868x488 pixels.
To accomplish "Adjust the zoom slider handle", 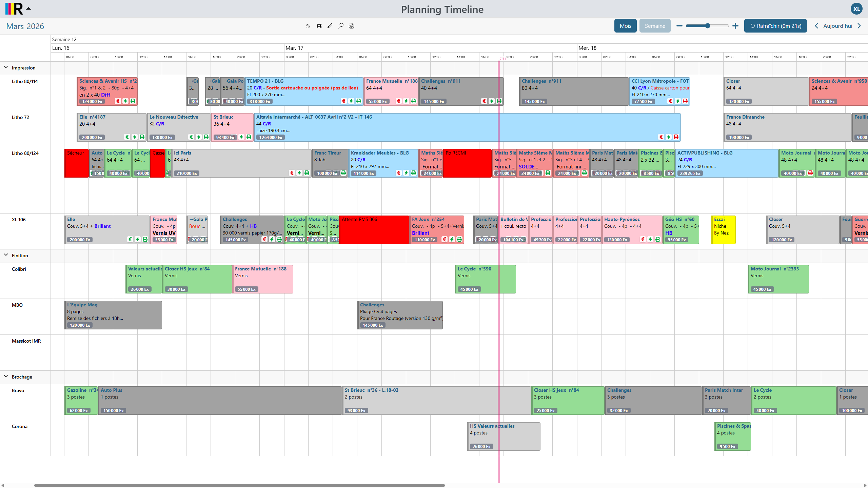I will click(x=707, y=26).
